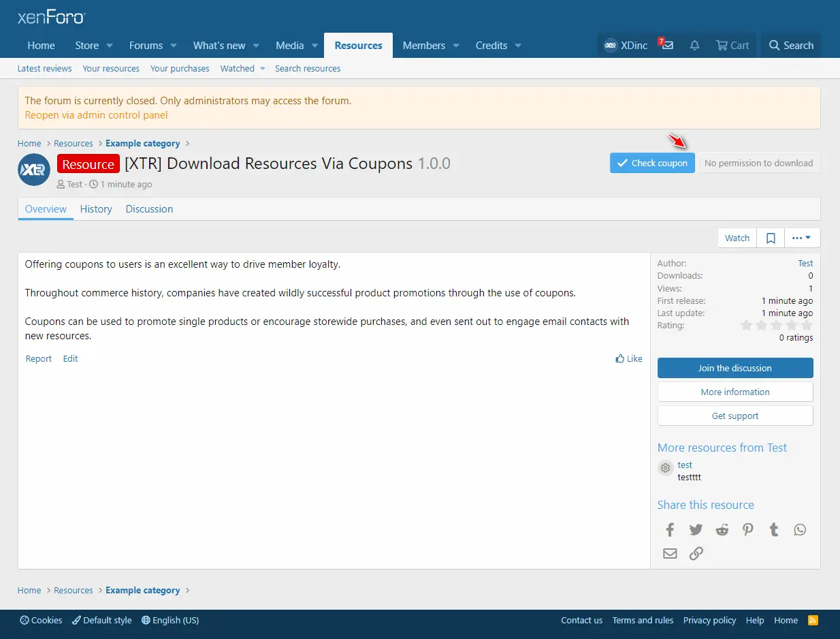840x639 pixels.
Task: Open author Test in the sidebar
Action: (805, 263)
